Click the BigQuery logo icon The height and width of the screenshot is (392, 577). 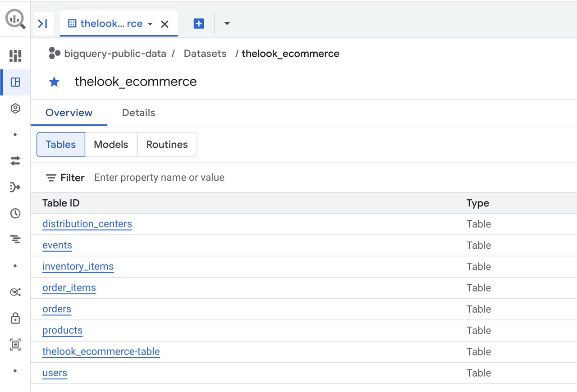click(x=15, y=19)
